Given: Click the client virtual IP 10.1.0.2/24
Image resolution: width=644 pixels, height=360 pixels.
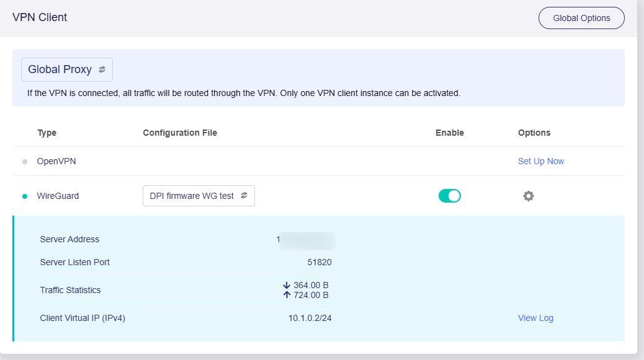Looking at the screenshot, I should (x=310, y=318).
